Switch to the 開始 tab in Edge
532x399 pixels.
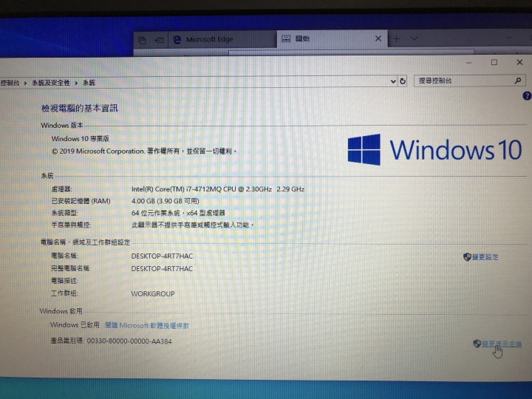(x=332, y=38)
